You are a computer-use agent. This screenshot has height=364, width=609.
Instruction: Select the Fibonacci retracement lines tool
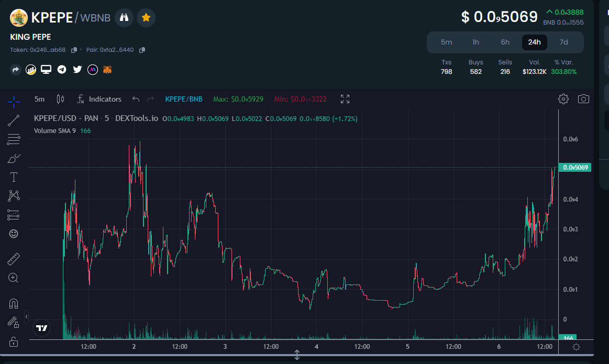pos(14,139)
